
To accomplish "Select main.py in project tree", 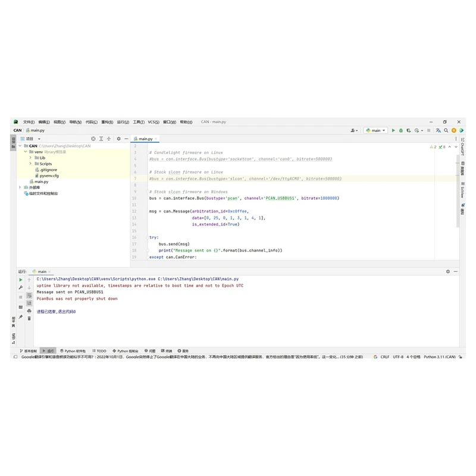I will click(39, 181).
